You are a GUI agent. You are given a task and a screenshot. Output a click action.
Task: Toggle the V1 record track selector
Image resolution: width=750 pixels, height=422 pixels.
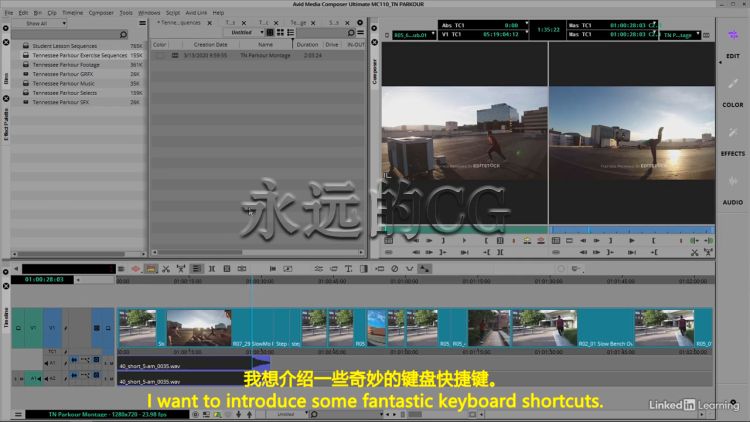pos(52,328)
